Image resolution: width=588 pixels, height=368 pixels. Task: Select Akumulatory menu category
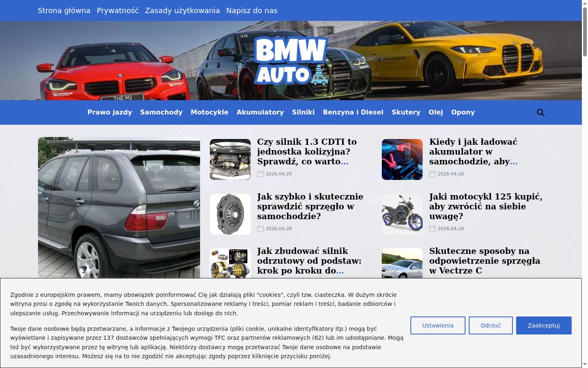coord(260,112)
